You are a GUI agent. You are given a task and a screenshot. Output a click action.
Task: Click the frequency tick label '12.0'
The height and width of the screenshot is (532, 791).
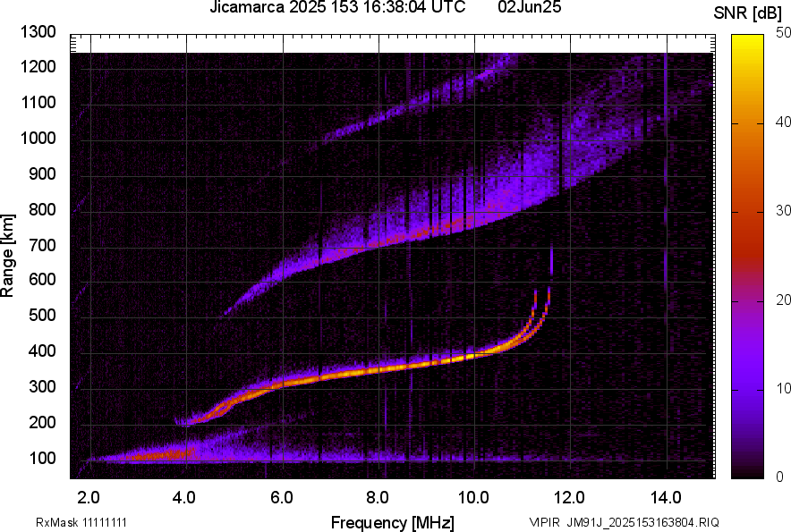point(569,497)
